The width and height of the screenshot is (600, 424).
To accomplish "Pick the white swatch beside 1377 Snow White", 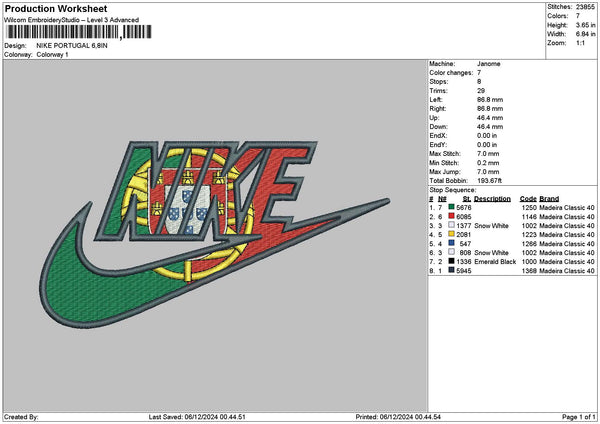I will click(452, 225).
